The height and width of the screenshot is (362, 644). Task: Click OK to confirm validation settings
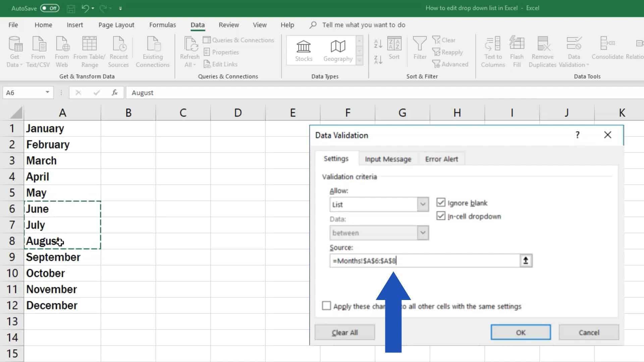(x=520, y=333)
